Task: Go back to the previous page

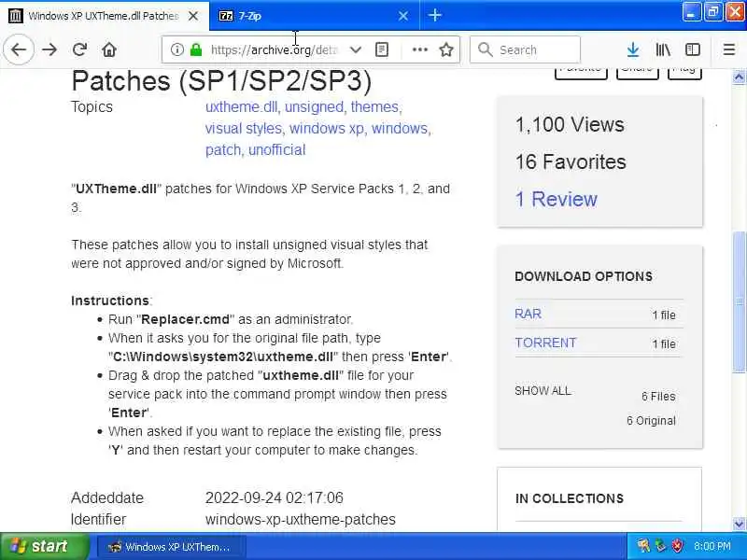Action: [x=19, y=49]
